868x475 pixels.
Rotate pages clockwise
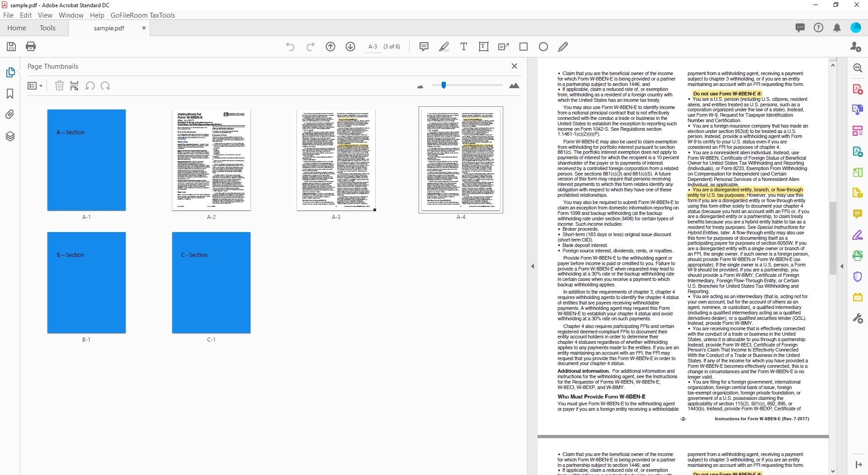(105, 85)
